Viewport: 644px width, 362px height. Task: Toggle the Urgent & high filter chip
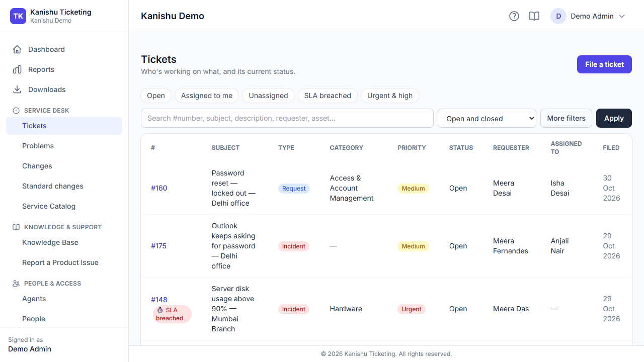pos(390,96)
